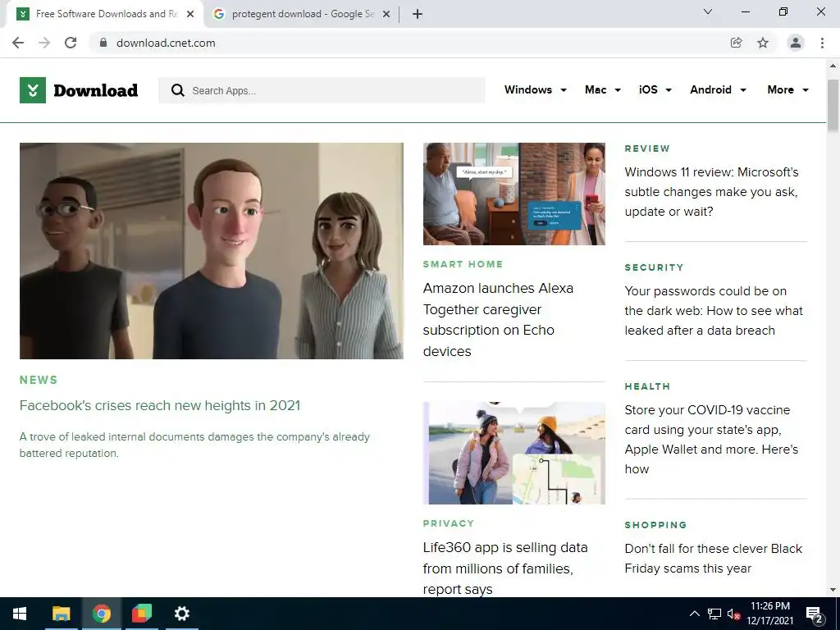Close the protegent download Google tab

[386, 14]
